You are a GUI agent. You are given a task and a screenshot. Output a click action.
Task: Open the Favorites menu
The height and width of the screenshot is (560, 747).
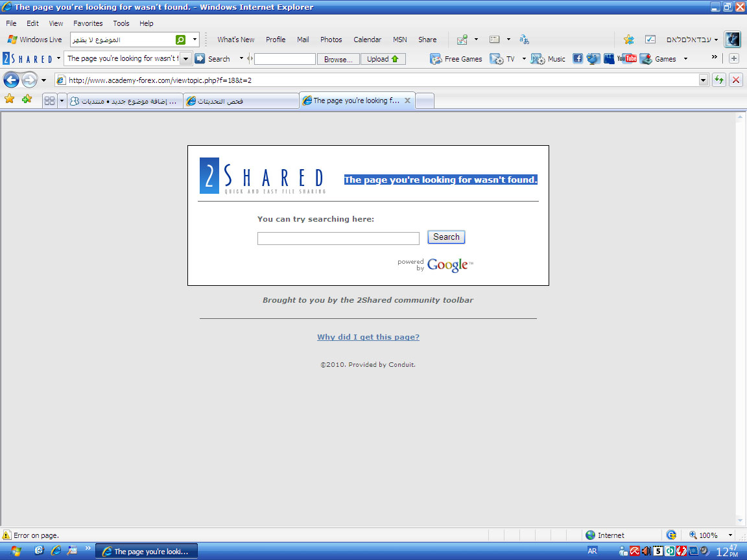coord(88,23)
